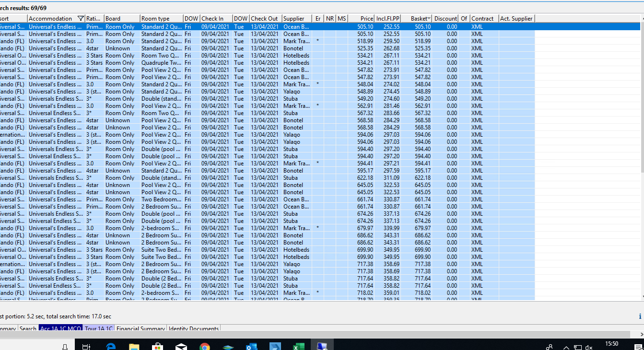The height and width of the screenshot is (350, 644).
Task: Open the Financial Summary tab
Action: tap(141, 328)
